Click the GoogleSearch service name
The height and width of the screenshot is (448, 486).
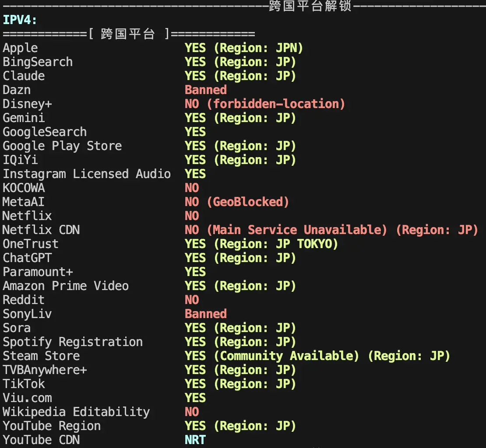(x=45, y=132)
